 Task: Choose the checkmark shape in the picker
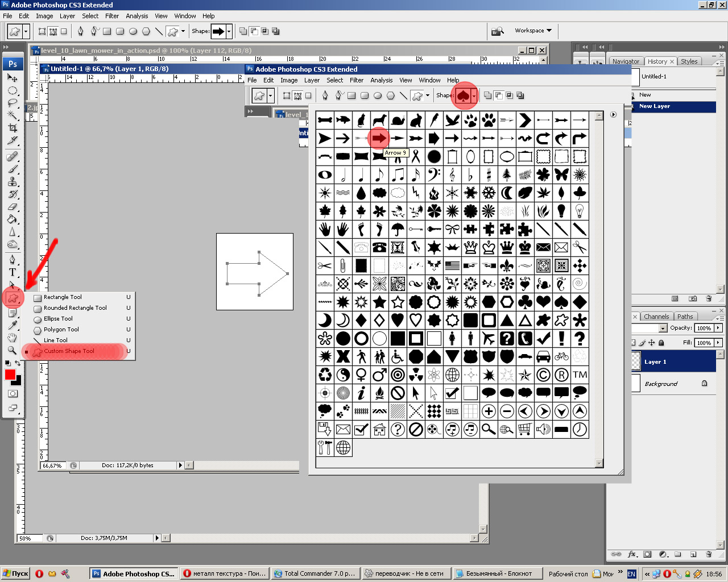pyautogui.click(x=543, y=338)
